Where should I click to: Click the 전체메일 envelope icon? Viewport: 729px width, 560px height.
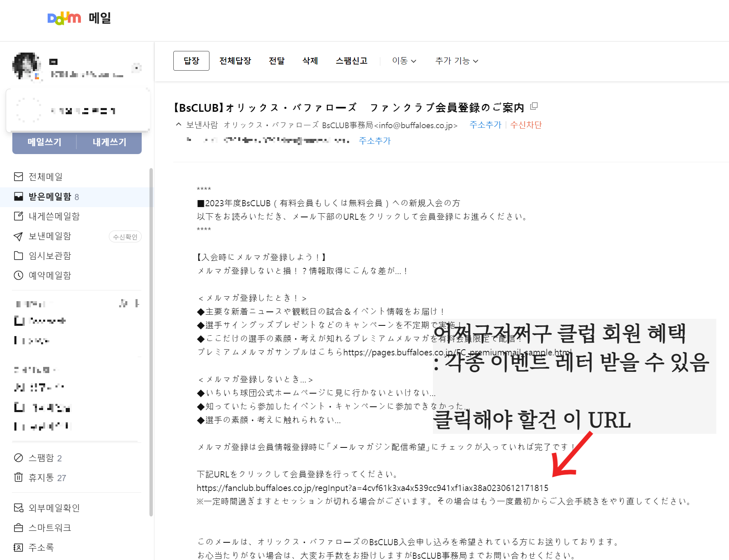[18, 177]
